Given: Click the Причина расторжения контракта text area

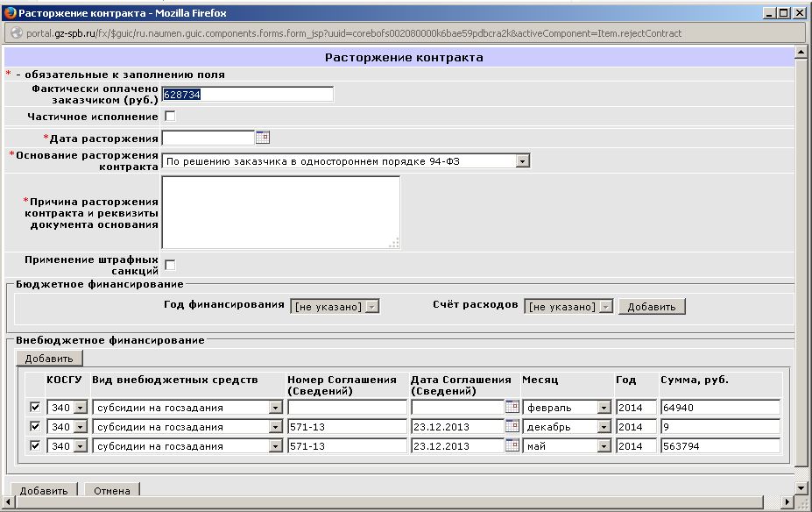Looking at the screenshot, I should pos(280,212).
